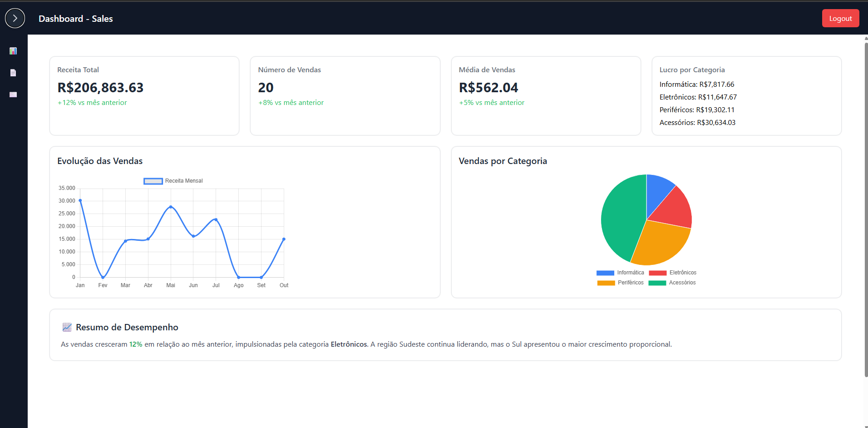
Task: Click the Média de Vendas value R$562.04
Action: point(488,87)
